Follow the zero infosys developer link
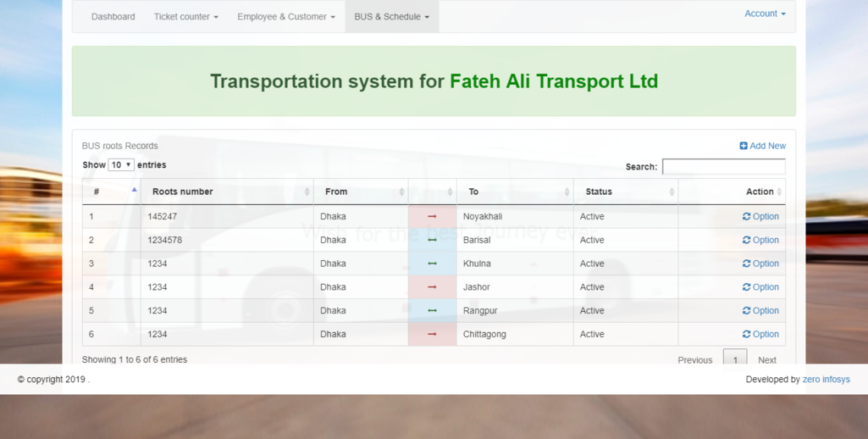Screen dimensions: 868x439 pyautogui.click(x=826, y=380)
